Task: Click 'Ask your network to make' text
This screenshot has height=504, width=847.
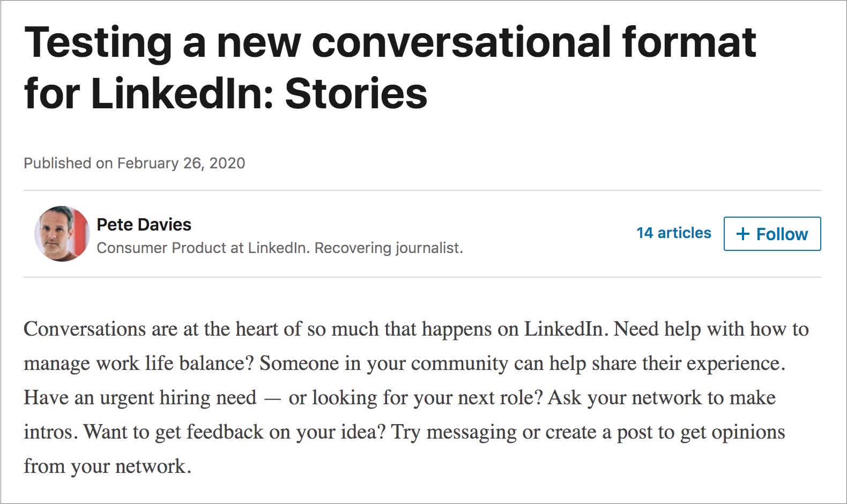Action: tap(662, 398)
